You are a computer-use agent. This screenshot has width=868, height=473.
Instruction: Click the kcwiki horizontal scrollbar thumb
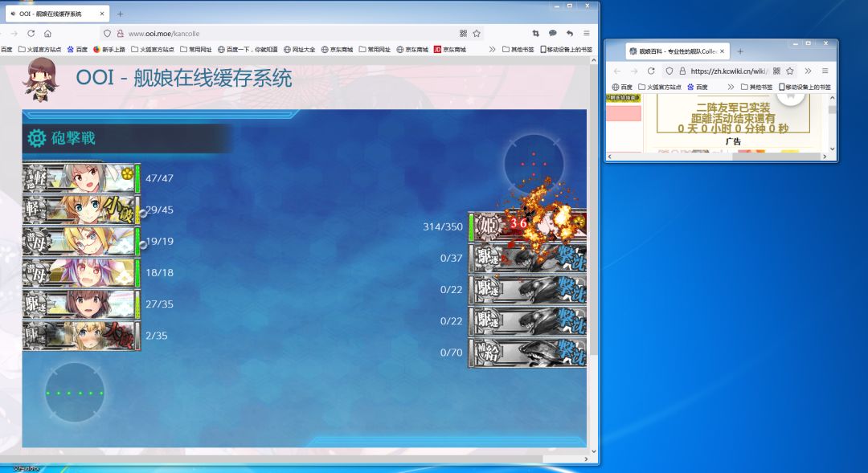pyautogui.click(x=776, y=157)
